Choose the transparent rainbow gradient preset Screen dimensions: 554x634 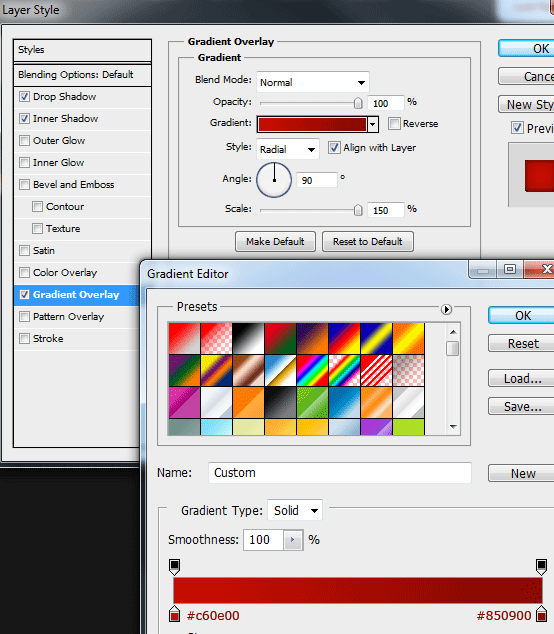pos(344,370)
